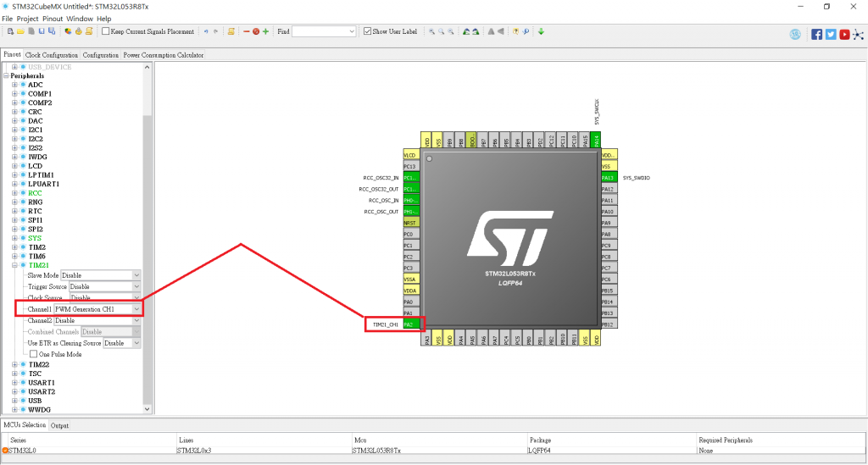This screenshot has width=868, height=465.
Task: Switch to the Output tab
Action: (x=59, y=426)
